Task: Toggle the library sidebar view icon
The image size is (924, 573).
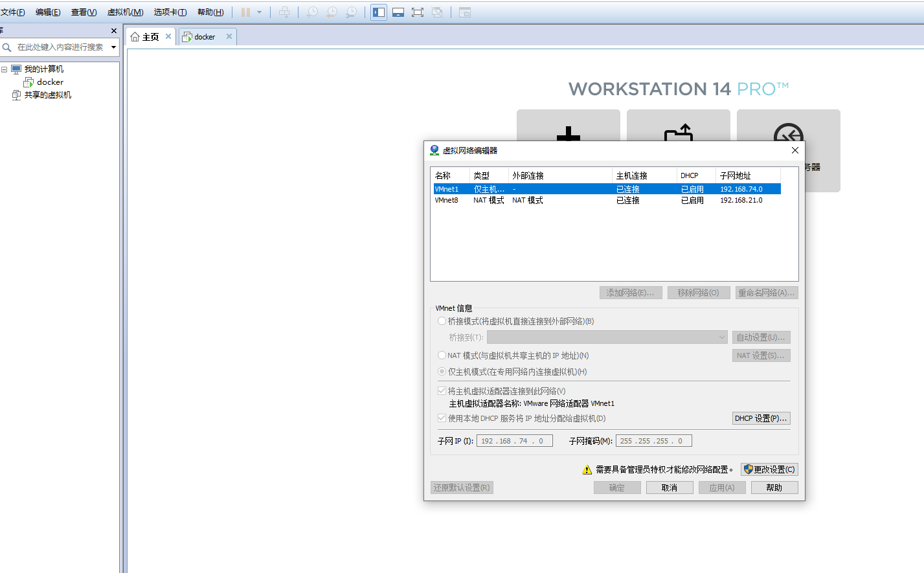Action: click(379, 12)
